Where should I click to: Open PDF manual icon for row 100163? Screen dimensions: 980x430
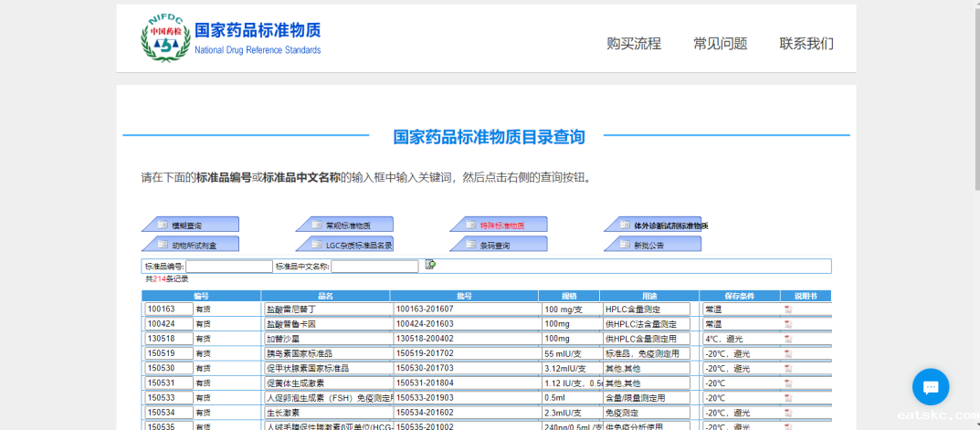tap(788, 309)
